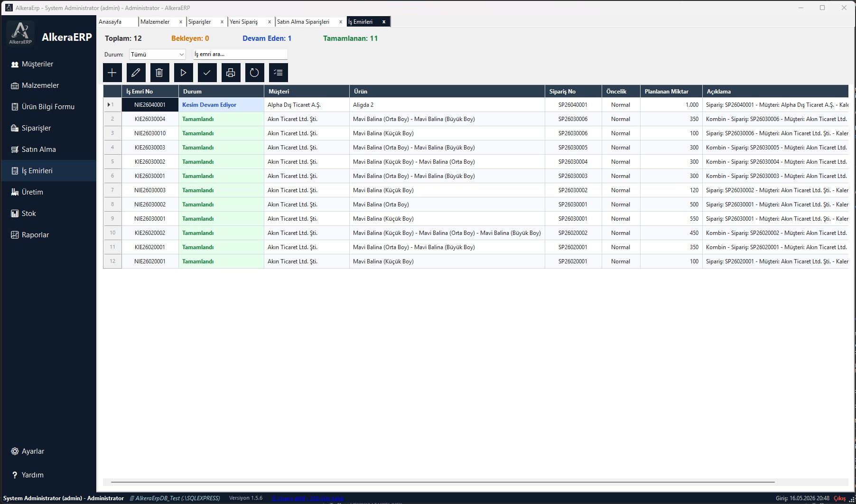This screenshot has width=856, height=504.
Task: Click Çıkış logout in status bar
Action: [839, 498]
